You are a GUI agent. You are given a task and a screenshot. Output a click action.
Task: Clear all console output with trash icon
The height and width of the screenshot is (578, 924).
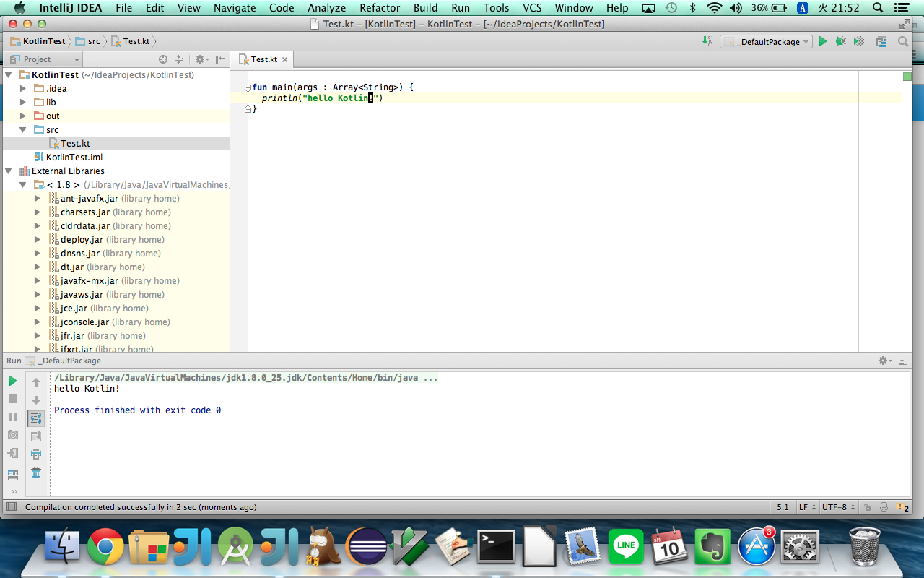(x=36, y=473)
